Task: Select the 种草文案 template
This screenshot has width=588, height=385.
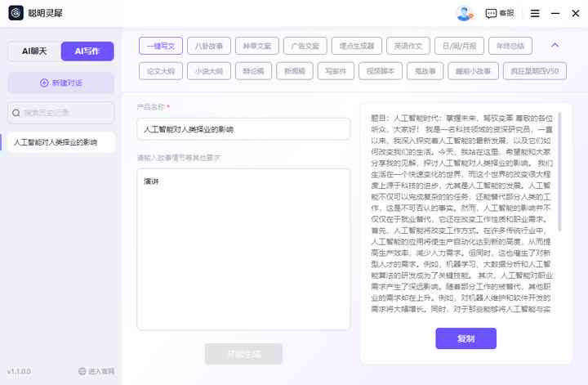Action: point(257,46)
